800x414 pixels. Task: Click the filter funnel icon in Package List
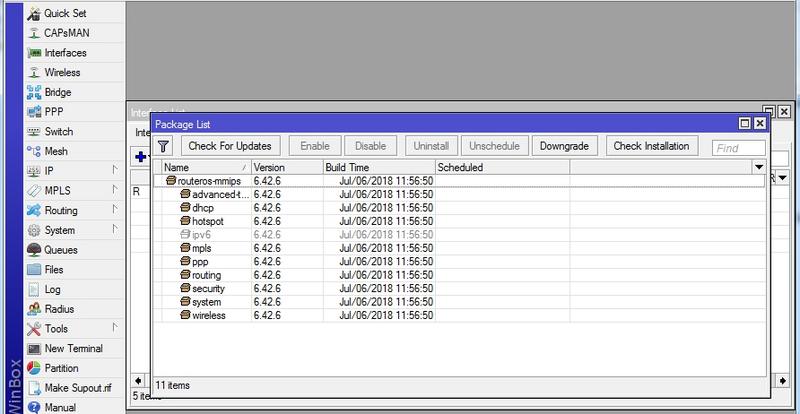[x=163, y=147]
